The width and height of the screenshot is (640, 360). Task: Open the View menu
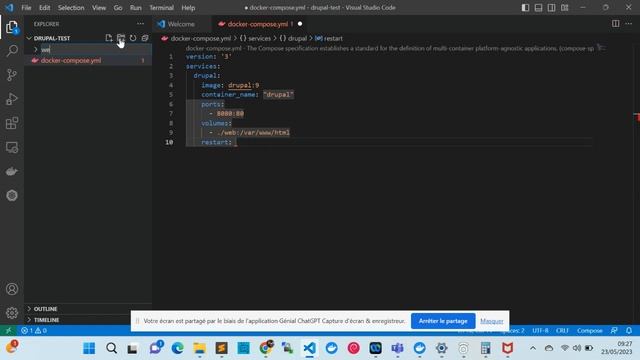[x=99, y=8]
